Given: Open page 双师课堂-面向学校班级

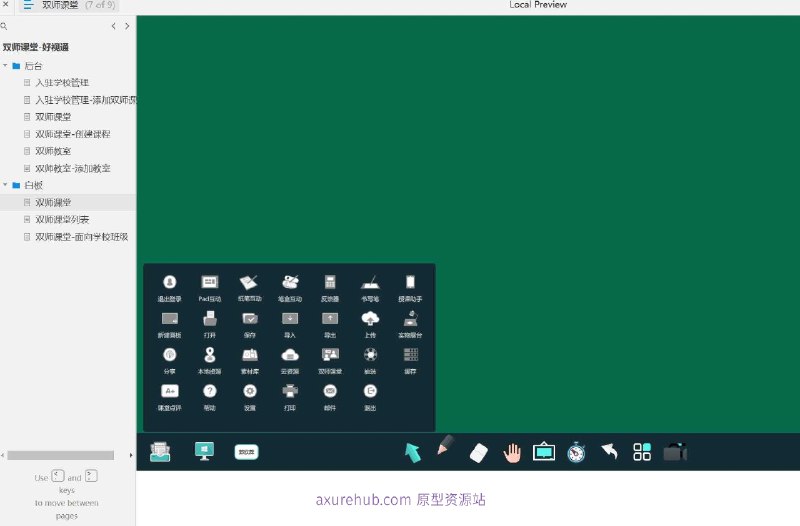Looking at the screenshot, I should click(x=82, y=237).
